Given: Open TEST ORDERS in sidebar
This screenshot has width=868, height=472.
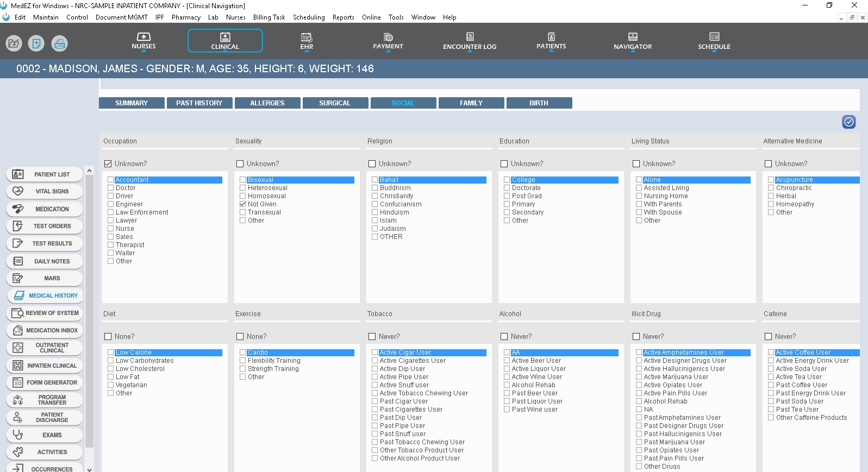Looking at the screenshot, I should (45, 226).
